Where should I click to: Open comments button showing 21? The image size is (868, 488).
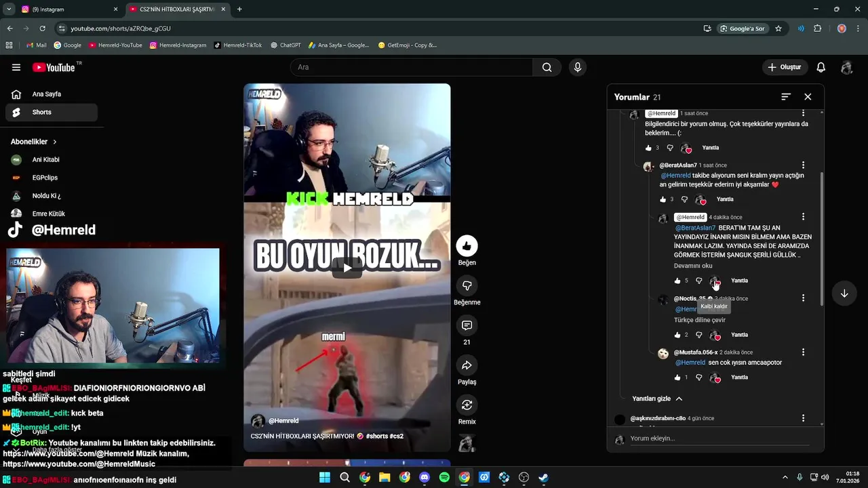tap(467, 325)
